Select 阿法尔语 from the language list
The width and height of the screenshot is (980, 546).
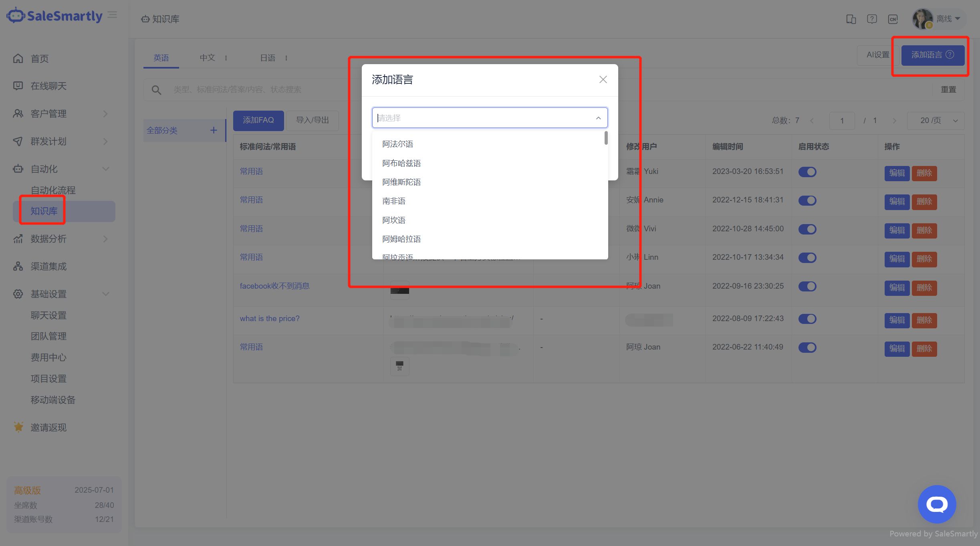397,144
